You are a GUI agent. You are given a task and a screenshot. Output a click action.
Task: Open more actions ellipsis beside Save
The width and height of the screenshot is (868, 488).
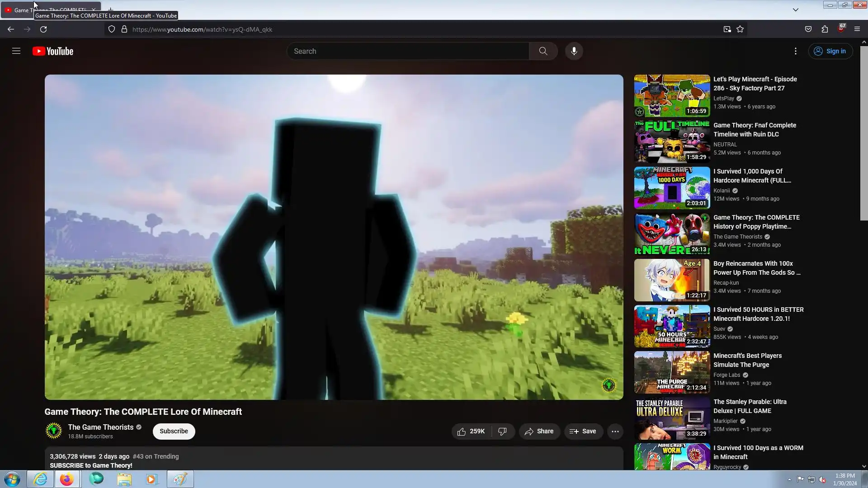(x=615, y=431)
